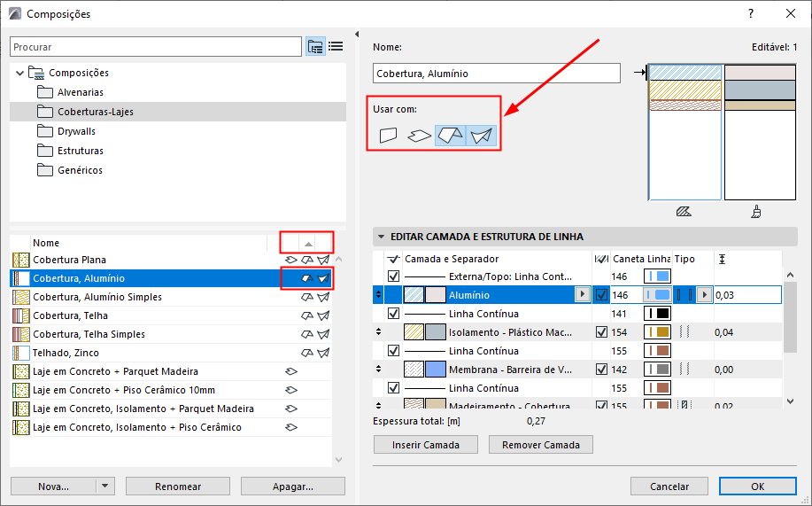Image resolution: width=812 pixels, height=506 pixels.
Task: Toggle Roof usage icon under Usar com
Action: (x=450, y=136)
